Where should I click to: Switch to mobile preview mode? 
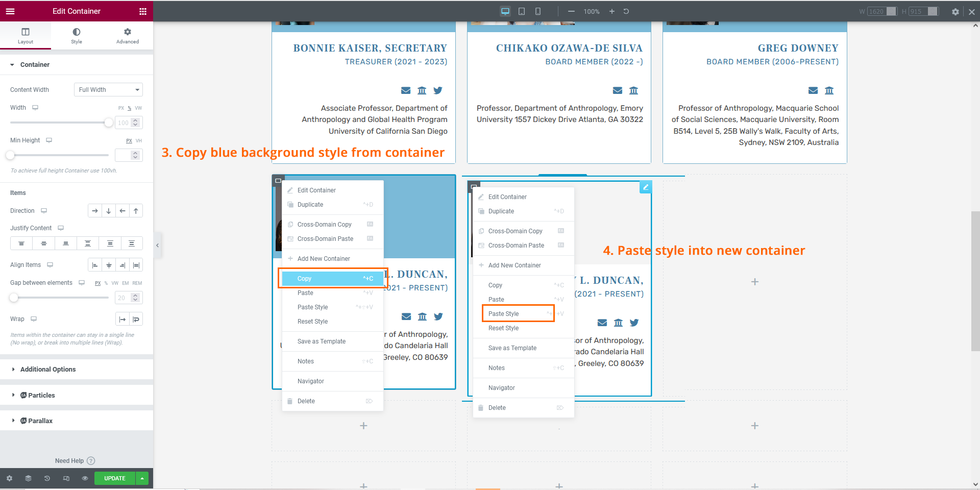click(538, 11)
